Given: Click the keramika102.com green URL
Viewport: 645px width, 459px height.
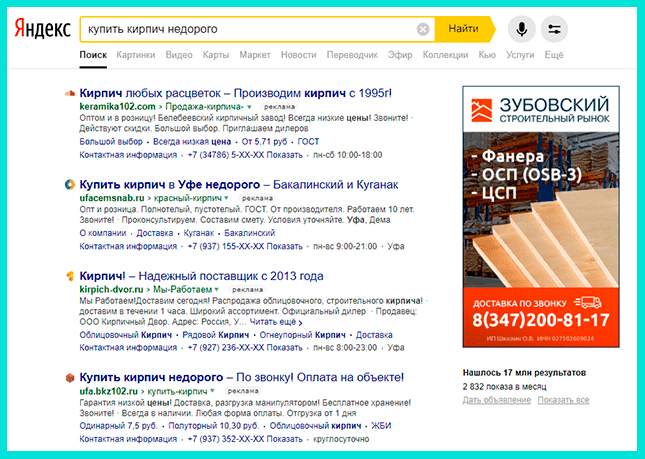Looking at the screenshot, I should point(117,107).
